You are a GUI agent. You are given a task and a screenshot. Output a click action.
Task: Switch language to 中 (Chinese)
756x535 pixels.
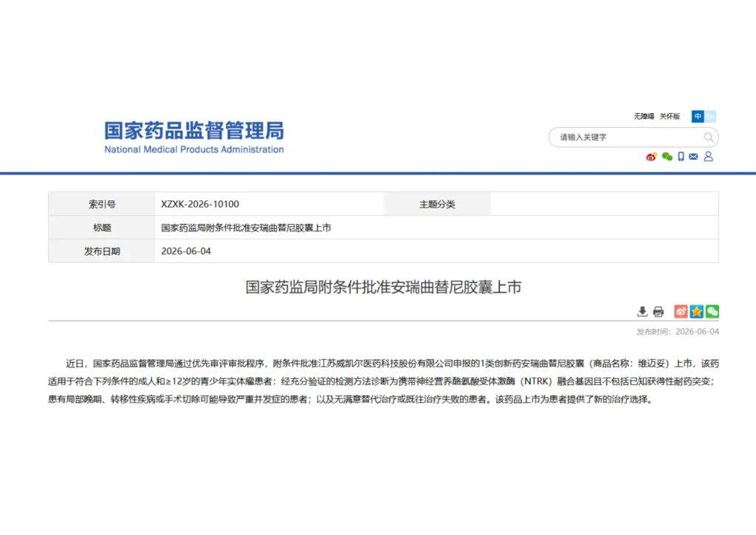pos(698,116)
